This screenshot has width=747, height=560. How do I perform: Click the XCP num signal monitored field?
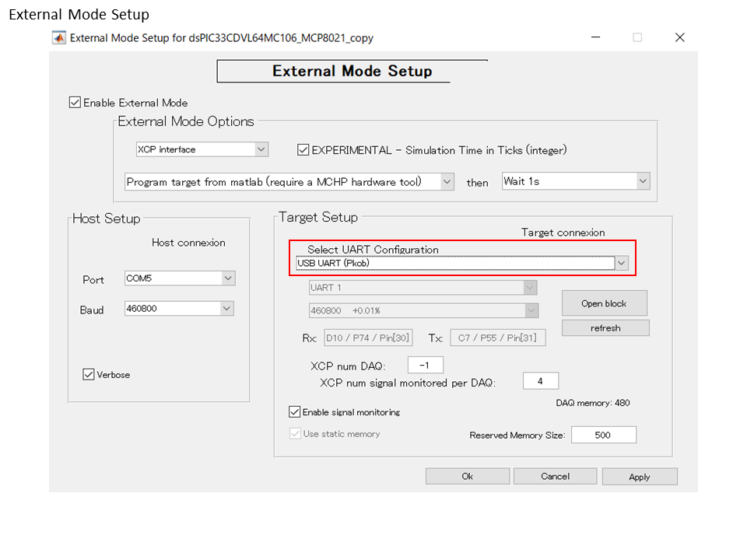point(540,380)
